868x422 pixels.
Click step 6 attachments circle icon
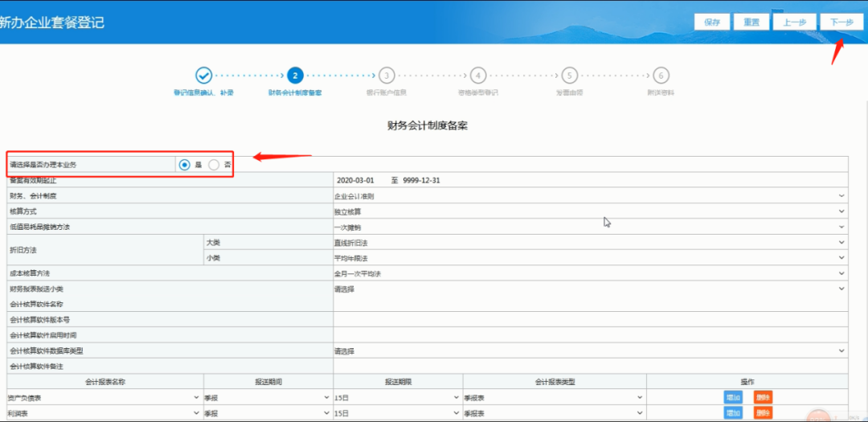(661, 76)
